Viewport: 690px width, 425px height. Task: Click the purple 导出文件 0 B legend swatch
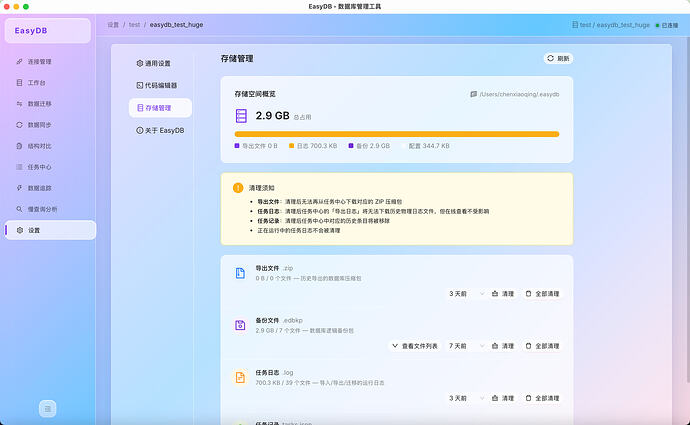click(x=237, y=146)
